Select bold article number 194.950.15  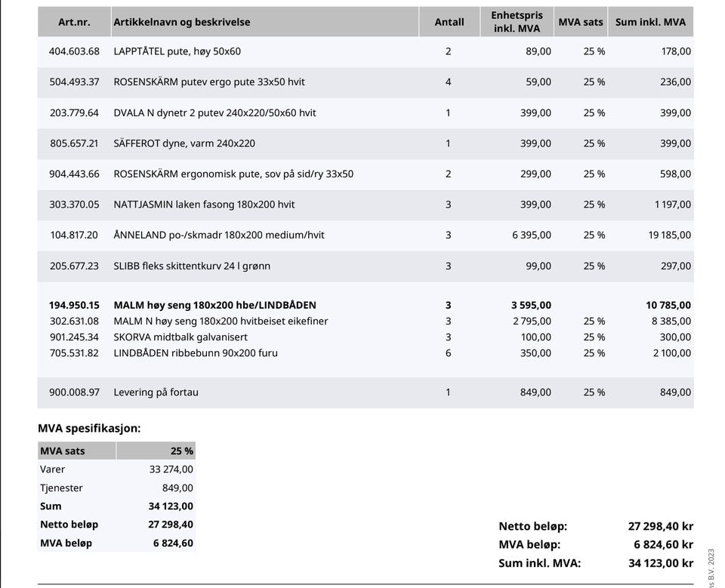74,305
